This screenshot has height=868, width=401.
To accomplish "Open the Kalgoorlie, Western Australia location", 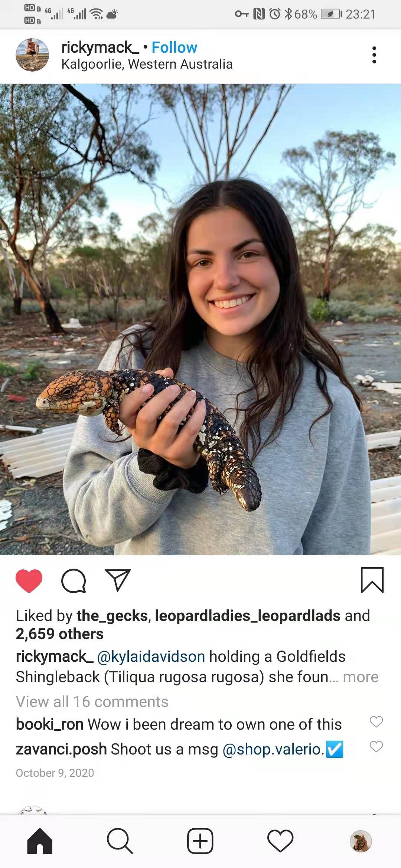I will click(147, 64).
